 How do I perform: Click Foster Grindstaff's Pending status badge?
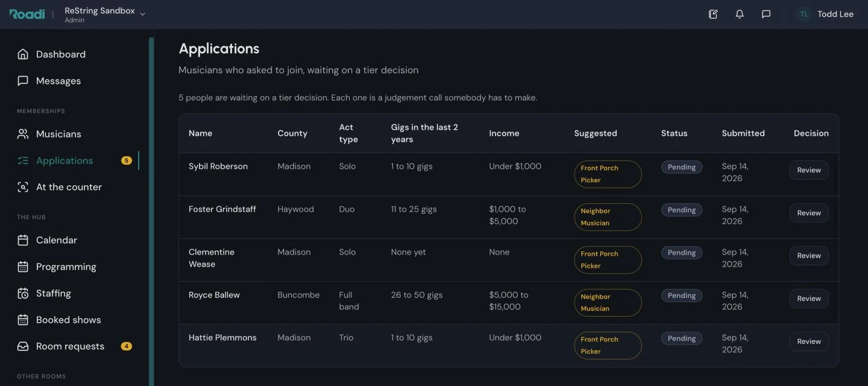pos(682,210)
